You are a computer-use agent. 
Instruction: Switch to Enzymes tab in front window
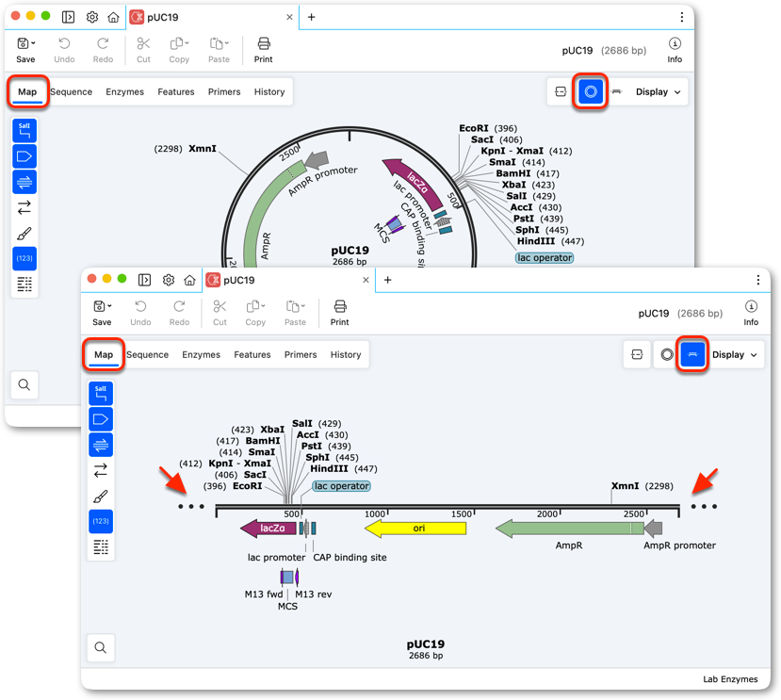pyautogui.click(x=201, y=355)
